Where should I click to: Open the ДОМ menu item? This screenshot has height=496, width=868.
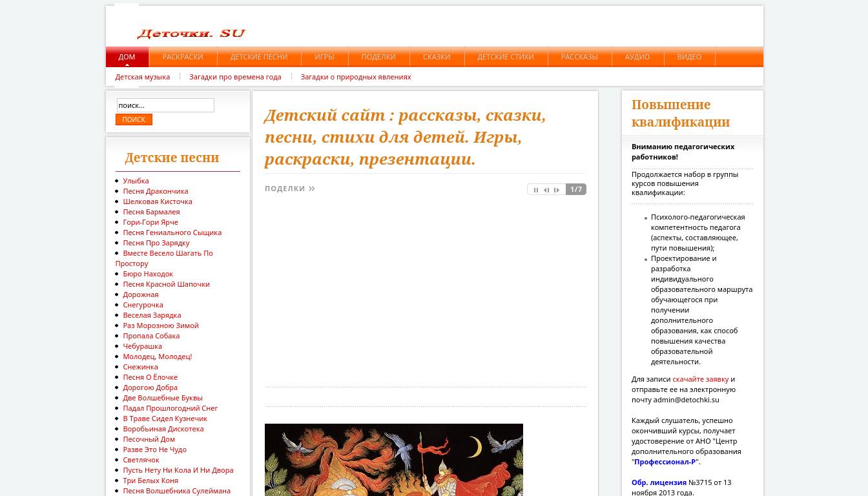click(127, 57)
